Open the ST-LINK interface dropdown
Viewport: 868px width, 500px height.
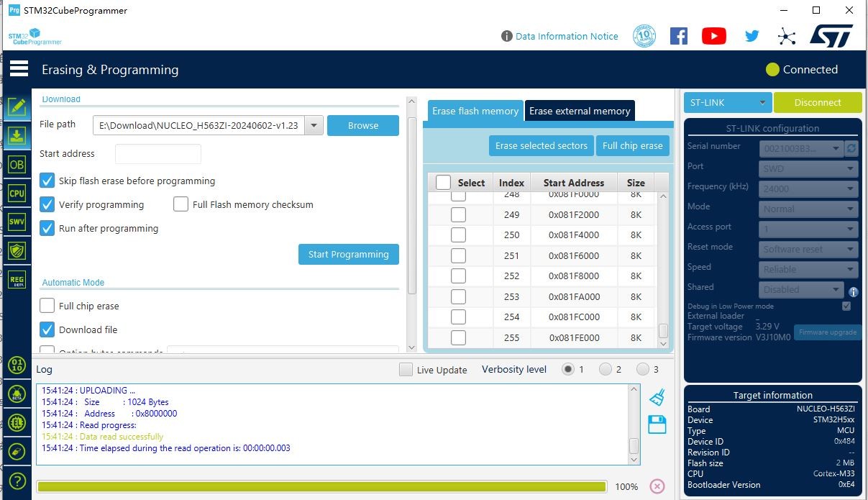point(728,102)
